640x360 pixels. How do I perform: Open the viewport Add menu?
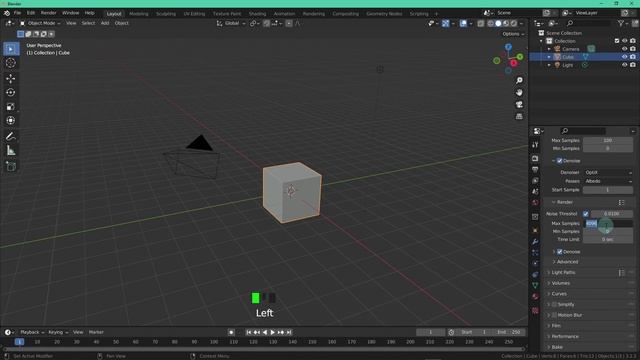pyautogui.click(x=105, y=23)
